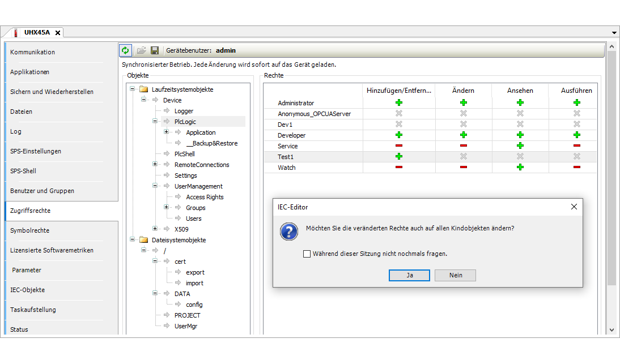Viewport: 620px width, 364px height.
Task: Click Administrator's green plus under Ausführen
Action: [x=576, y=102]
